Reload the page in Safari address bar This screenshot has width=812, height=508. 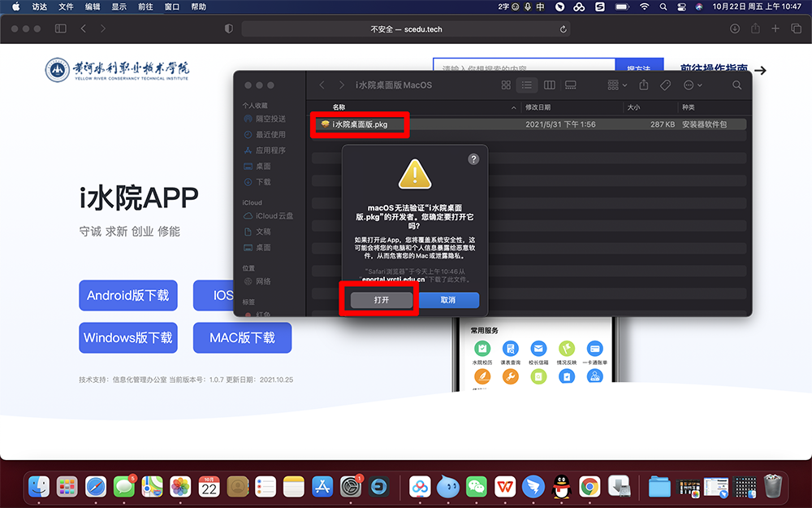click(564, 28)
